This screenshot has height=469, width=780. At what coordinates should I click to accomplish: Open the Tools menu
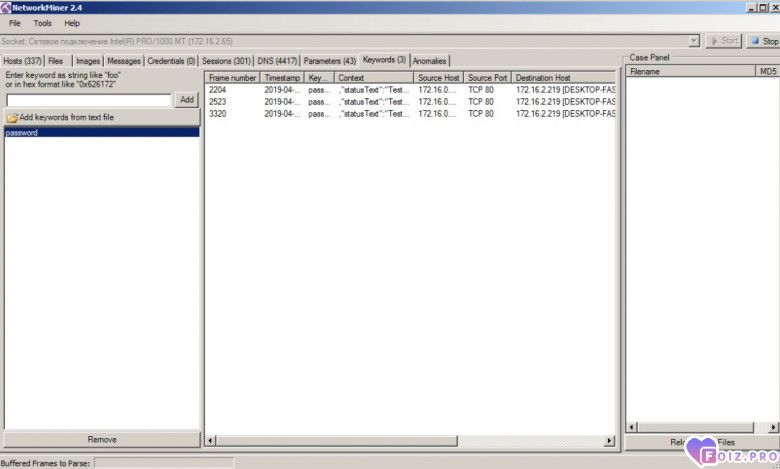(x=43, y=23)
